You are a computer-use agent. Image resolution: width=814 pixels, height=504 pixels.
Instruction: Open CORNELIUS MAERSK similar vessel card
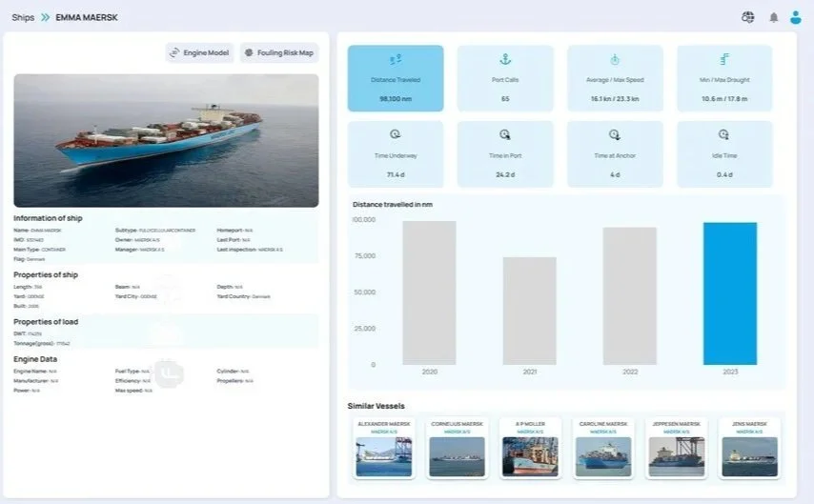click(457, 448)
